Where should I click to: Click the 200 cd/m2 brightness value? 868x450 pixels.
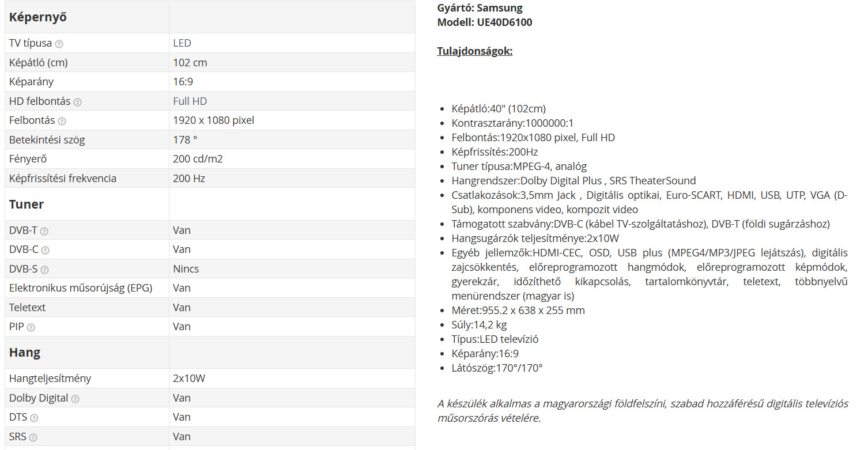pos(198,159)
